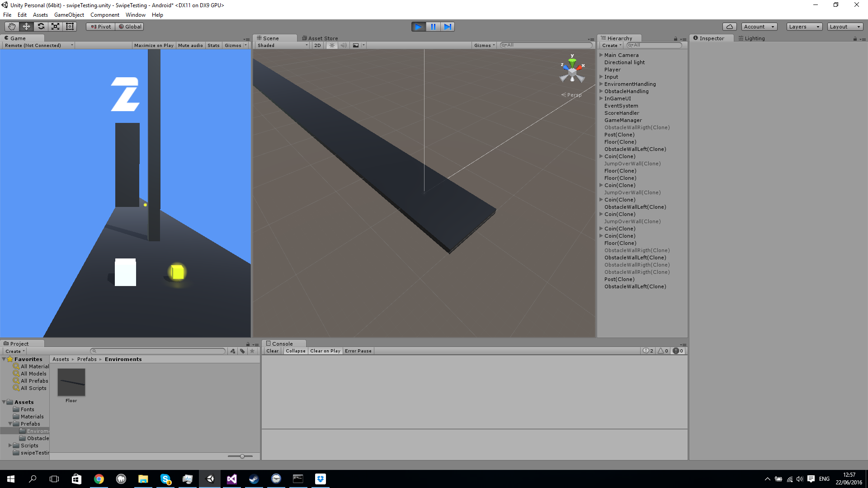Select the Rotate tool
Screen dimensions: 868x488
tap(41, 27)
